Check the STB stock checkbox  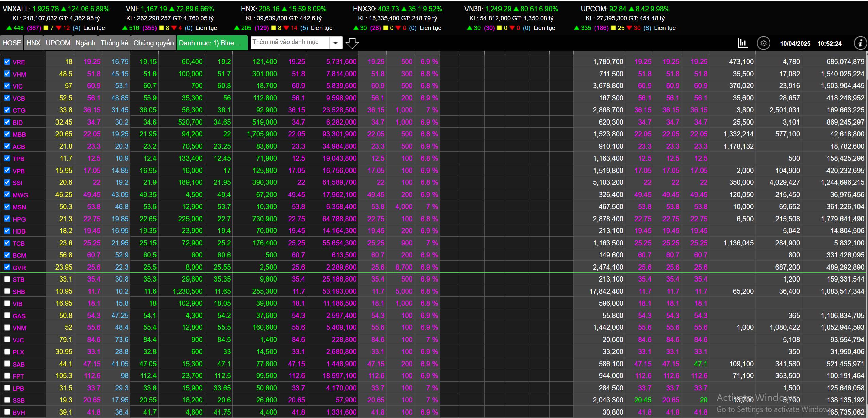(7, 279)
